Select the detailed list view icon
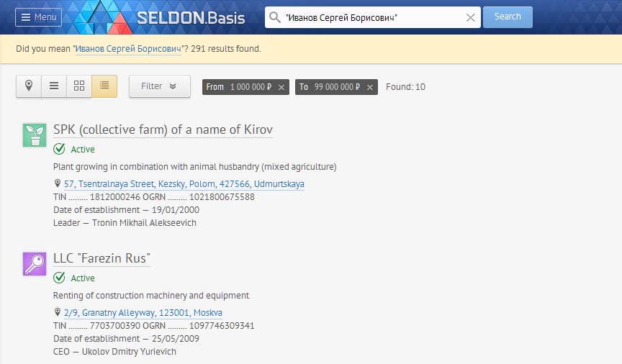Viewport: 622px width, 364px height. point(104,86)
